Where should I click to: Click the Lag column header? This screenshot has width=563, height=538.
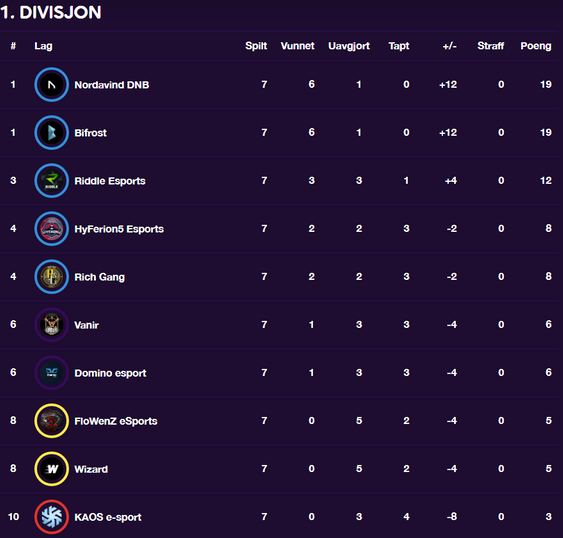[x=43, y=46]
